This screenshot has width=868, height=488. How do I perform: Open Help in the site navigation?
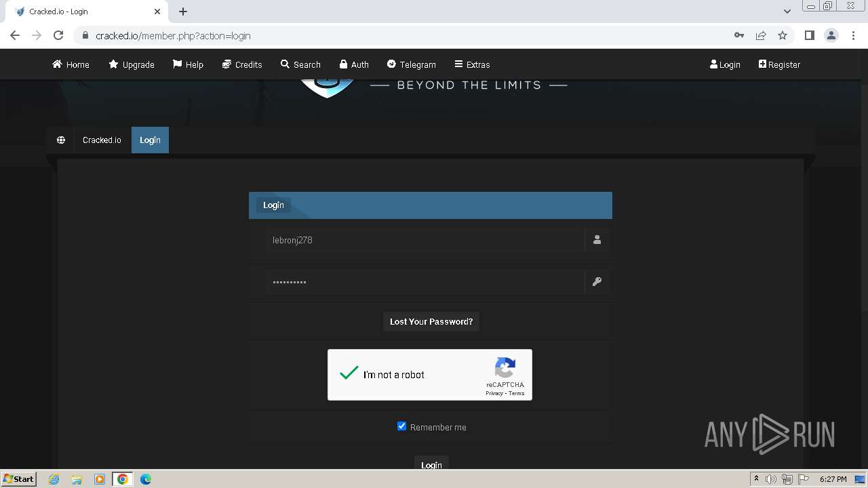(188, 64)
